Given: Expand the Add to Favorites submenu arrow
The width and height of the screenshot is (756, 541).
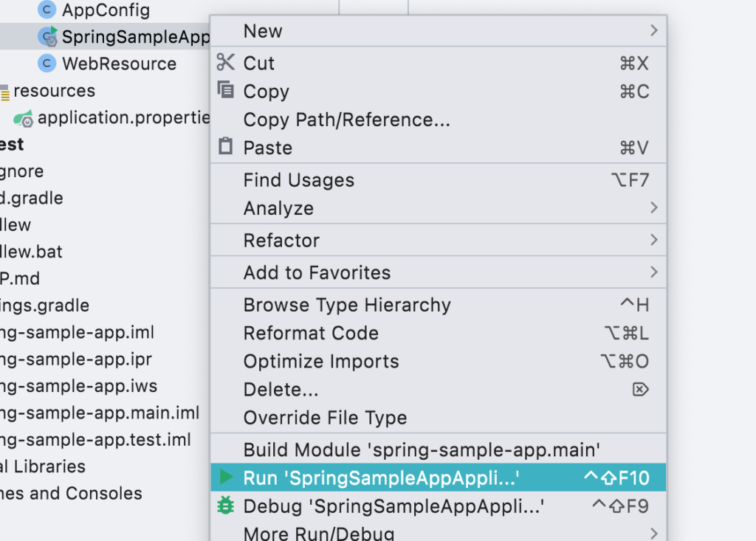Looking at the screenshot, I should (653, 272).
